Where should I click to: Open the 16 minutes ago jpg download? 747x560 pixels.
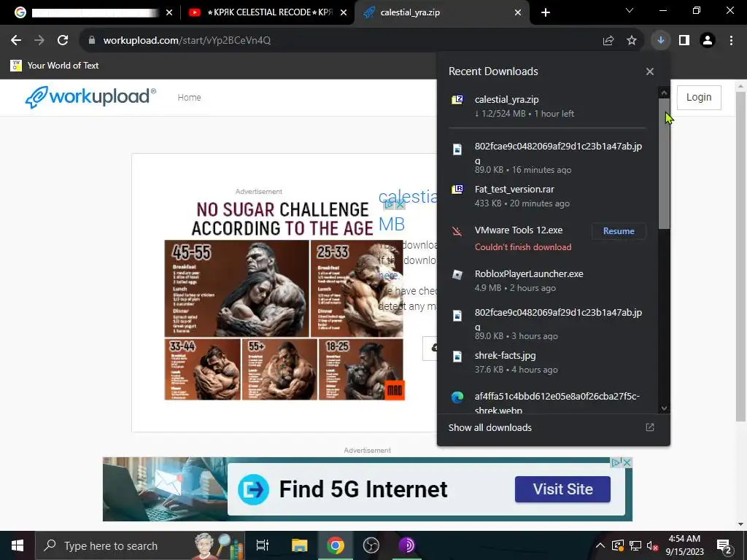coord(548,157)
